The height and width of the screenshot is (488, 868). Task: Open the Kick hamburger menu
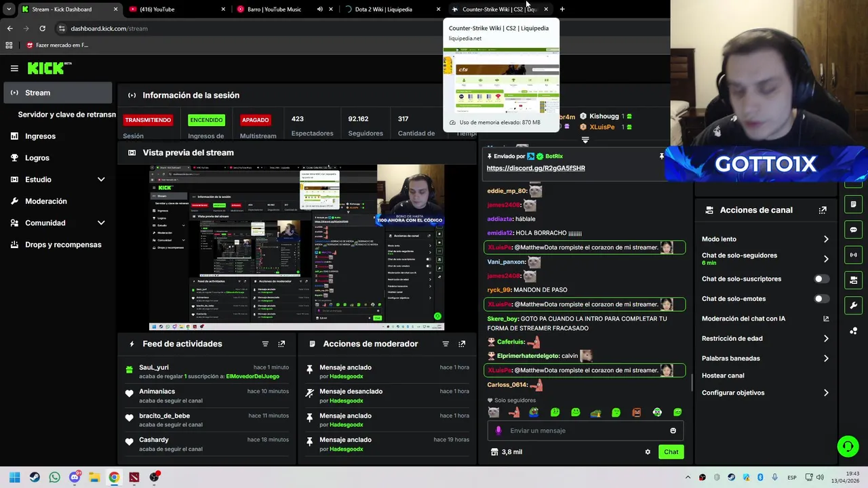(x=14, y=68)
